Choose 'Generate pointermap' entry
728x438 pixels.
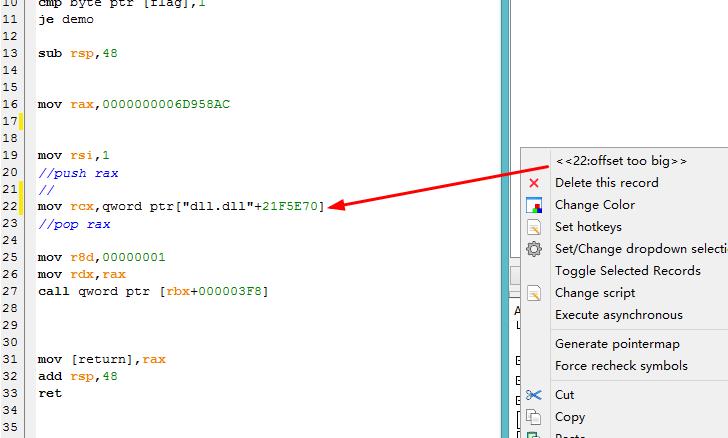click(x=617, y=344)
